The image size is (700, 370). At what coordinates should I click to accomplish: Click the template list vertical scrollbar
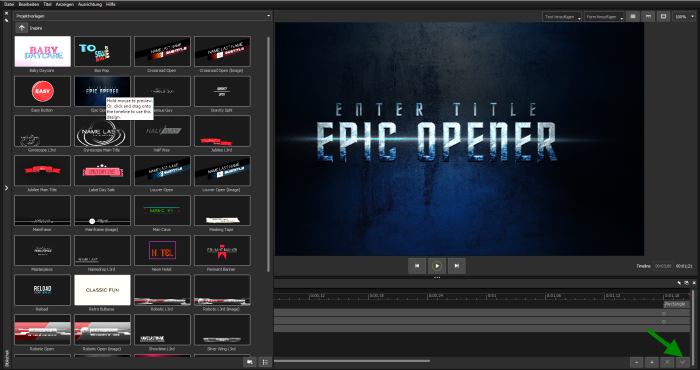(268, 154)
